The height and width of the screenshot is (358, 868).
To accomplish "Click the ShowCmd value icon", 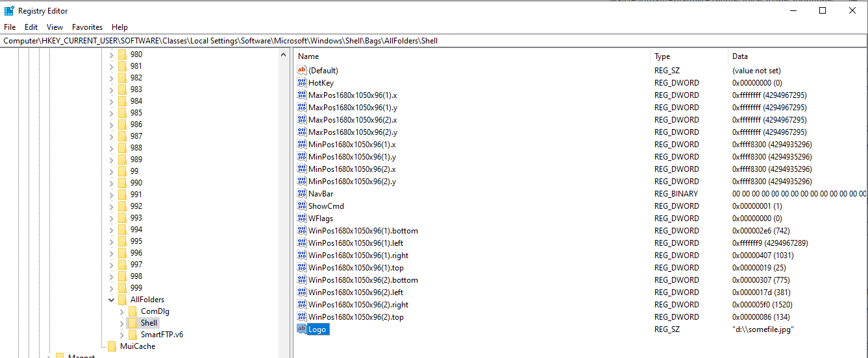I will [302, 206].
